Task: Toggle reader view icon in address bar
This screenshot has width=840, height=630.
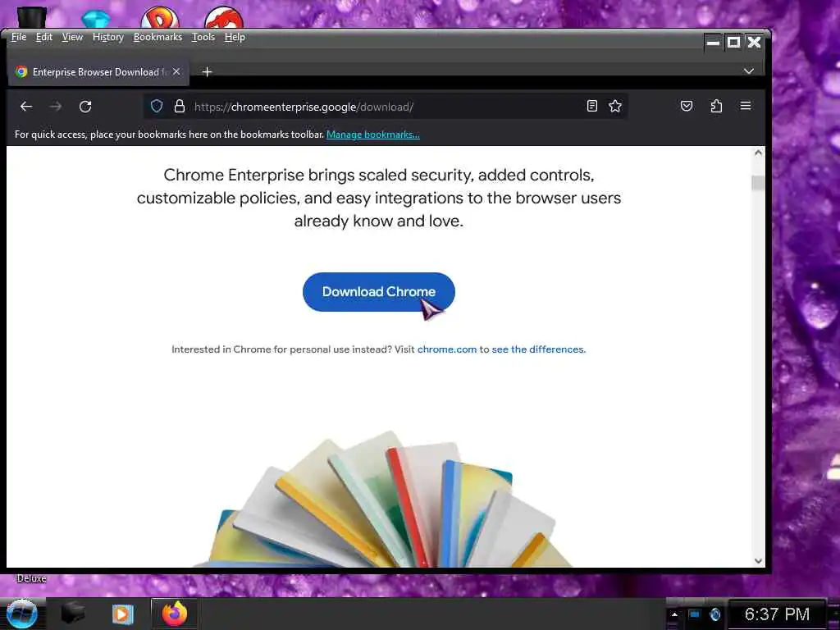Action: [x=592, y=106]
